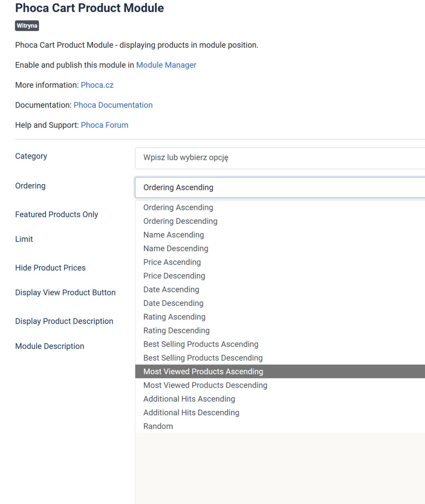The width and height of the screenshot is (425, 504).
Task: Select Additional Hits Ascending option
Action: [x=189, y=399]
